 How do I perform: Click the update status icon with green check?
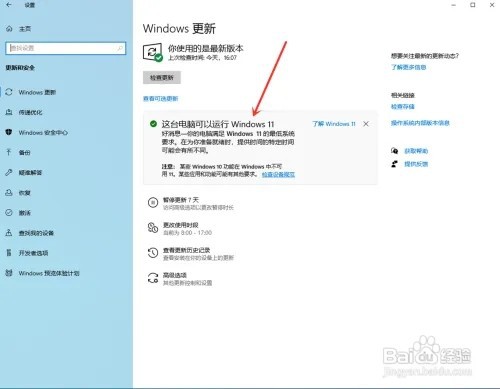point(153,53)
